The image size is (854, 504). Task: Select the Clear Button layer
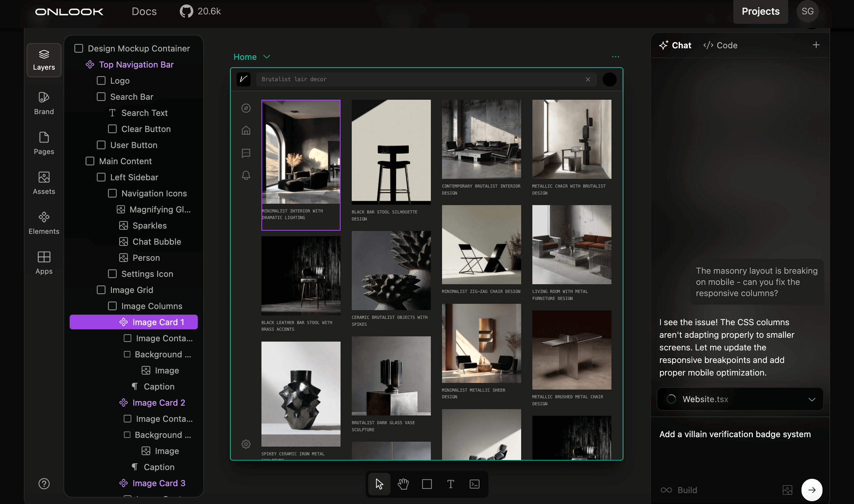point(146,129)
